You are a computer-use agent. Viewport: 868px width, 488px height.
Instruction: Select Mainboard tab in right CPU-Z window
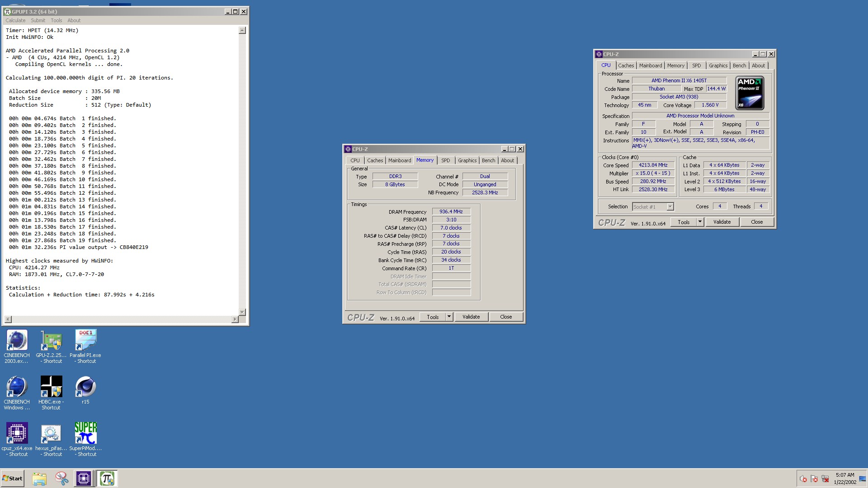[650, 66]
